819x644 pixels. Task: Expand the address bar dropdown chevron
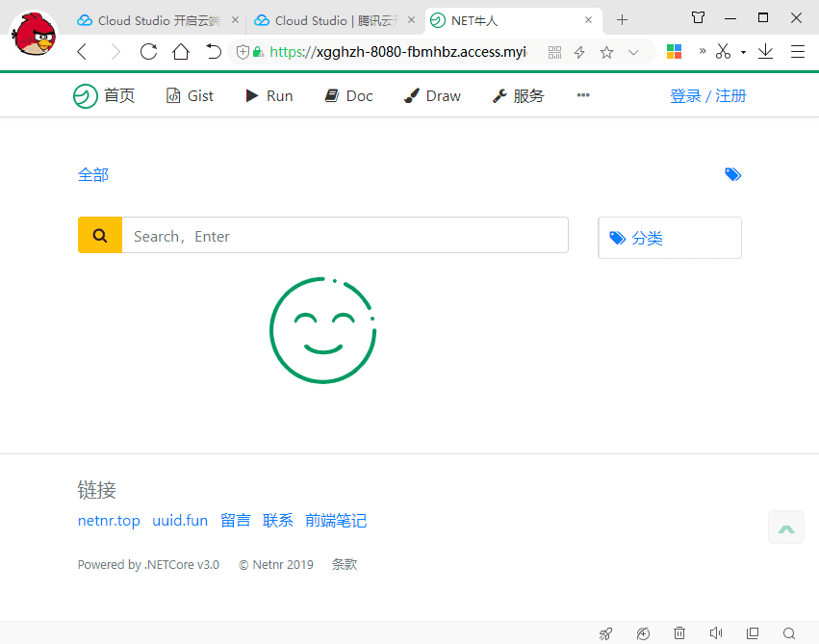[x=633, y=52]
